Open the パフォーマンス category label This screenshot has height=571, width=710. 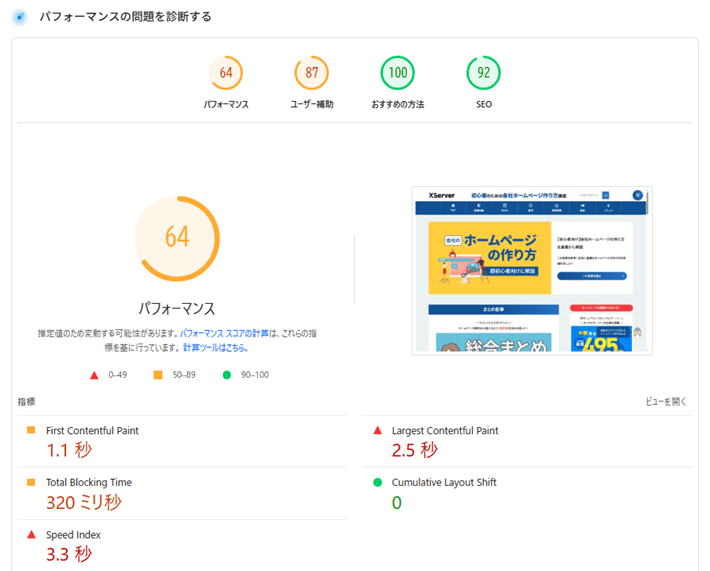226,104
